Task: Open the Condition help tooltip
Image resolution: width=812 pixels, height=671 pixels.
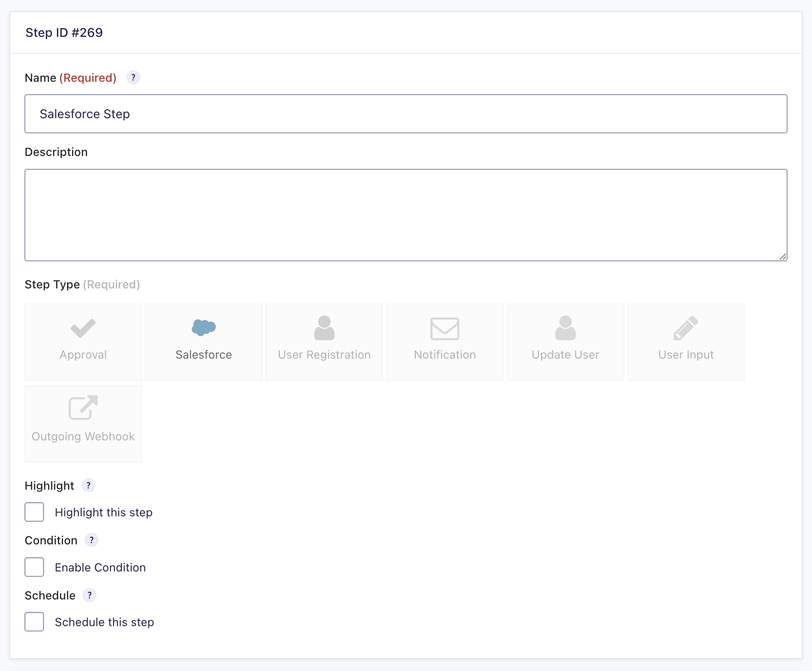Action: [92, 540]
